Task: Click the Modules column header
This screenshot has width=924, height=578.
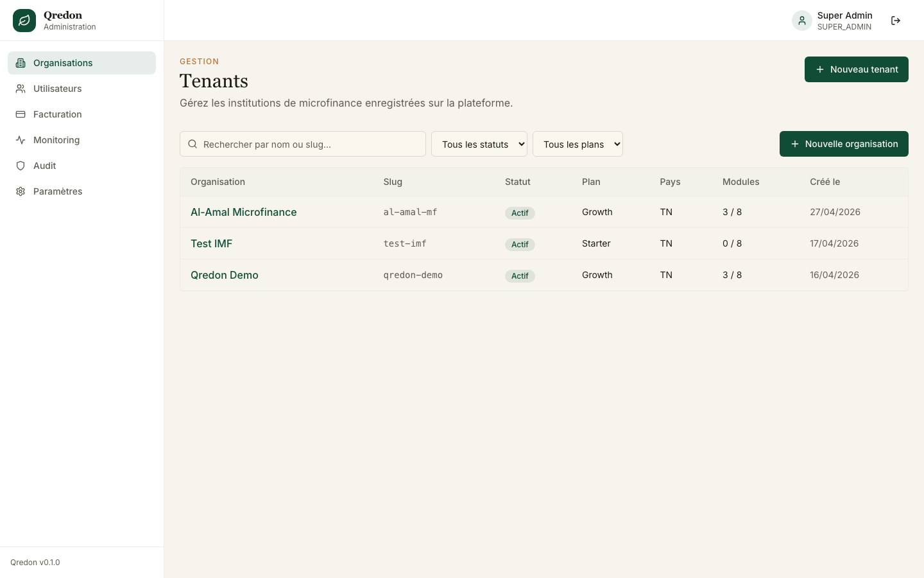Action: tap(741, 182)
